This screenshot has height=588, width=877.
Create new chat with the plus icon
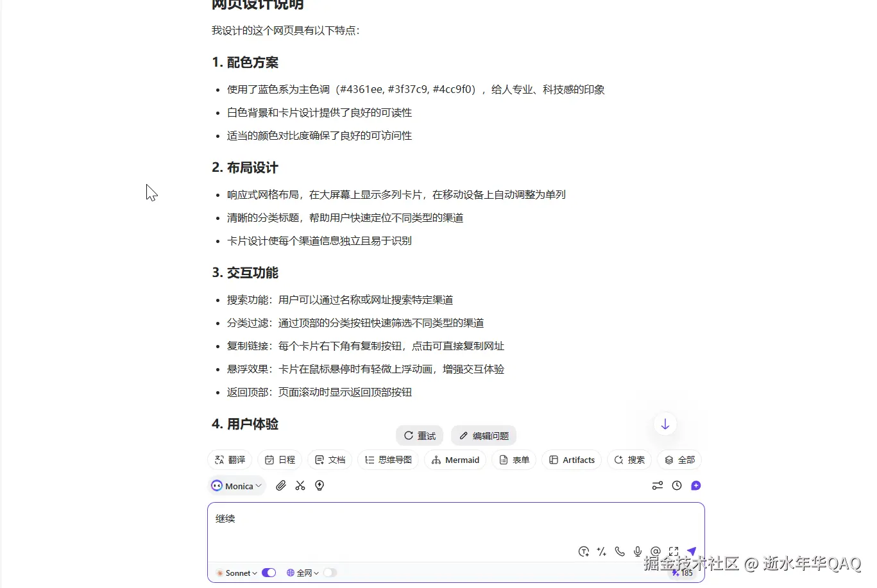pyautogui.click(x=695, y=485)
